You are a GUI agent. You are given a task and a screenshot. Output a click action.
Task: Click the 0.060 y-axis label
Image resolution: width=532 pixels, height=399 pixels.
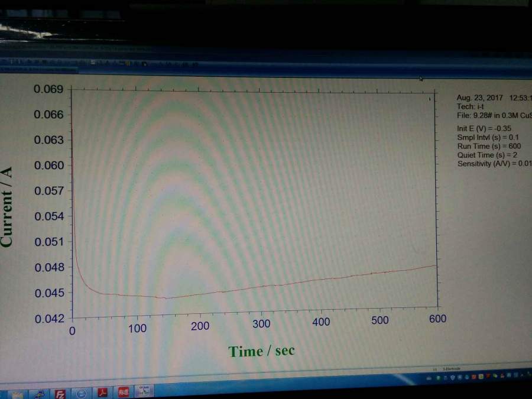pyautogui.click(x=49, y=166)
